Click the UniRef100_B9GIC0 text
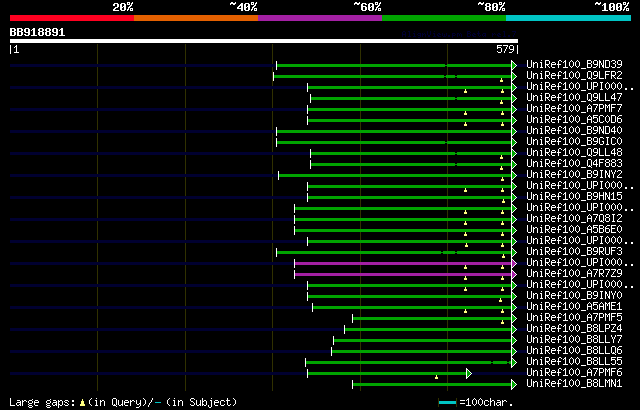 click(x=574, y=142)
